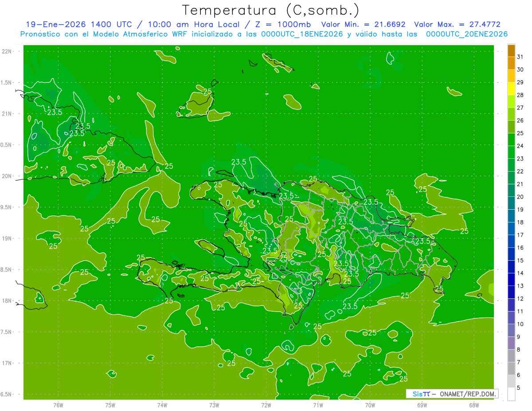Viewport: 532px width, 411px height.
Task: Click the "5" color scale label
Action: (x=519, y=388)
